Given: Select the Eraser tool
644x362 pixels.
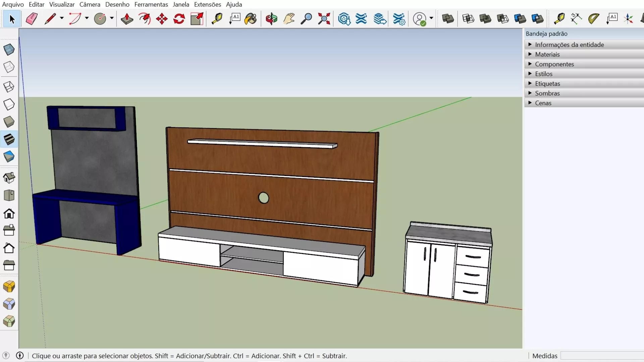Looking at the screenshot, I should point(32,19).
